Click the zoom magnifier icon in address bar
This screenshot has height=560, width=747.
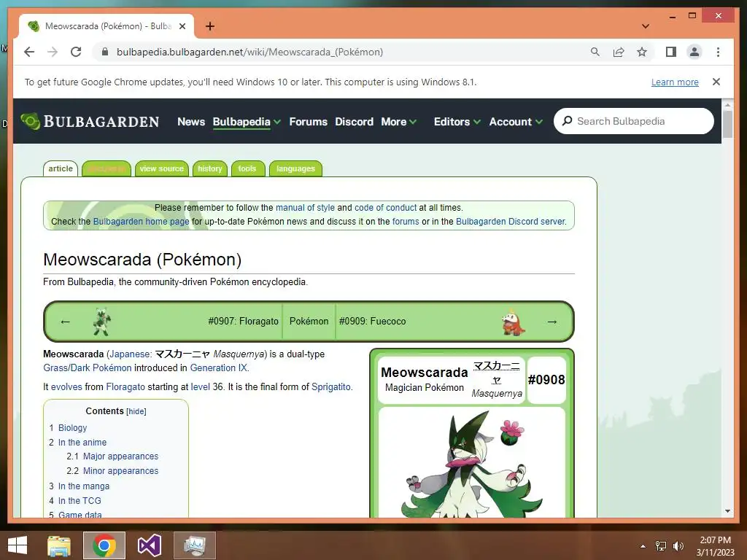[595, 52]
